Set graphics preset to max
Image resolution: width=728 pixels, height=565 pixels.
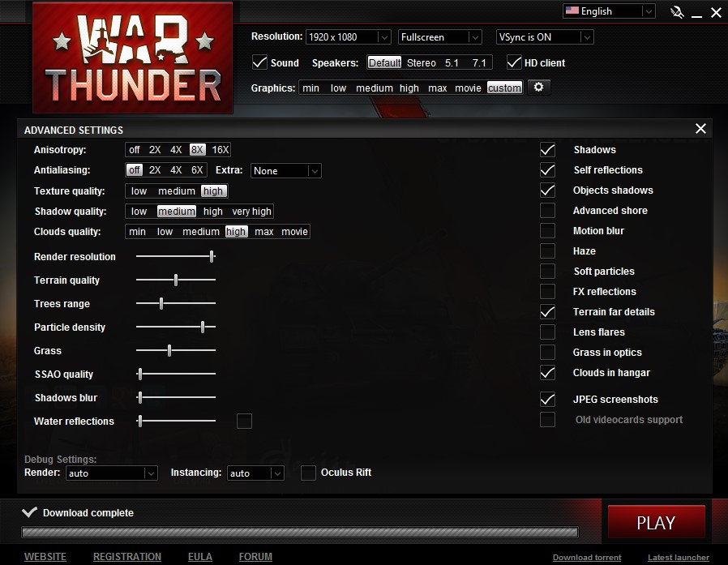click(x=437, y=88)
